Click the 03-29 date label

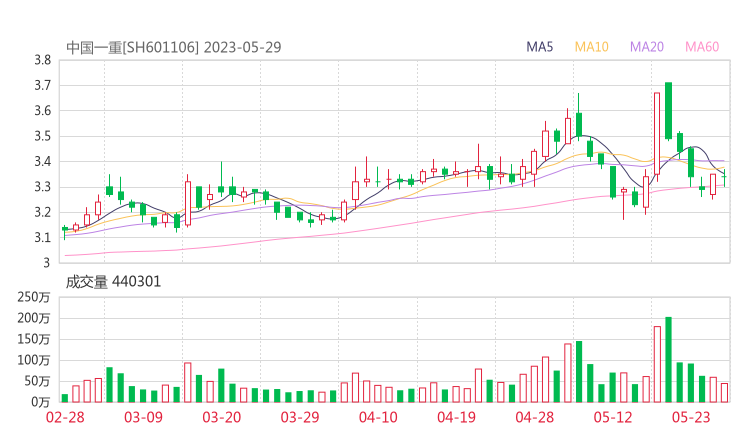(300, 417)
